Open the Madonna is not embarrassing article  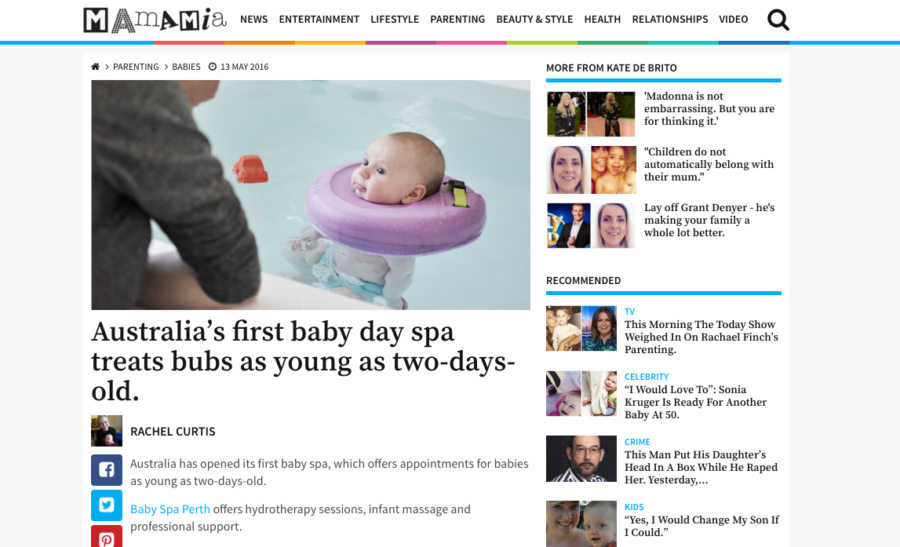click(709, 108)
